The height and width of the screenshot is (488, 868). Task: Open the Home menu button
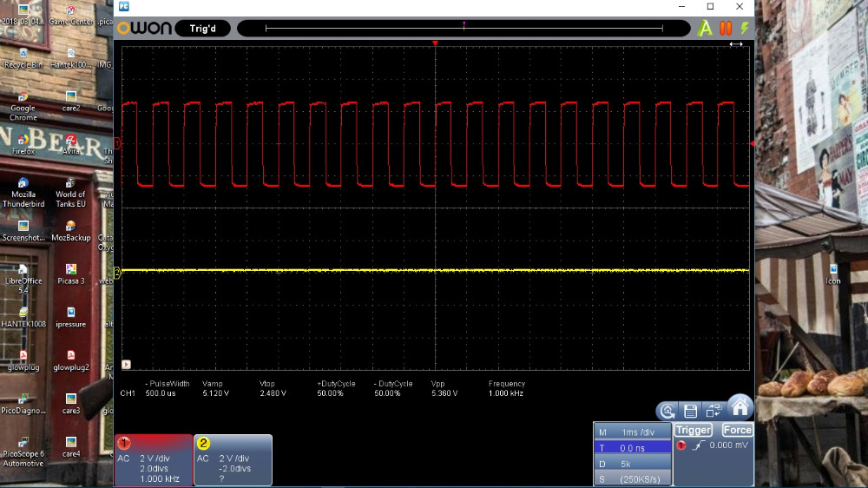(740, 407)
